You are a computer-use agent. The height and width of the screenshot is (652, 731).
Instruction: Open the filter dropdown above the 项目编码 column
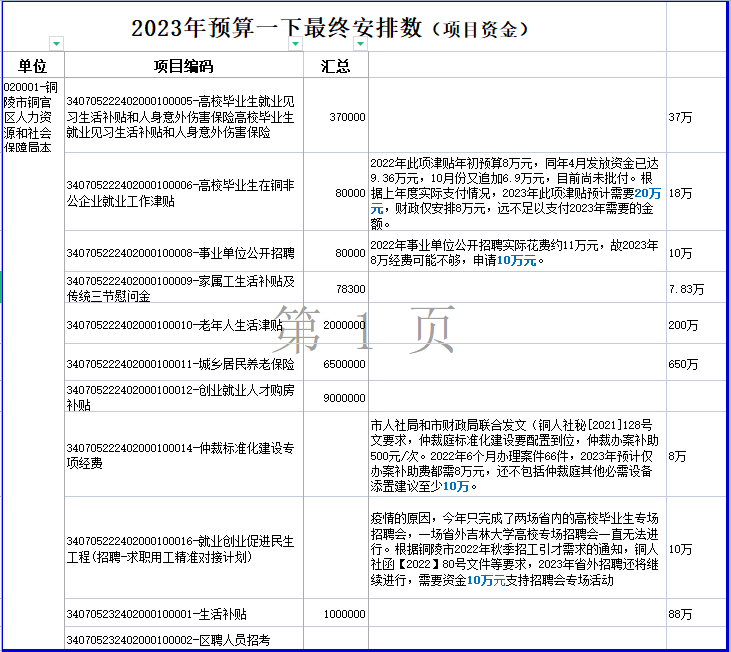coord(295,44)
